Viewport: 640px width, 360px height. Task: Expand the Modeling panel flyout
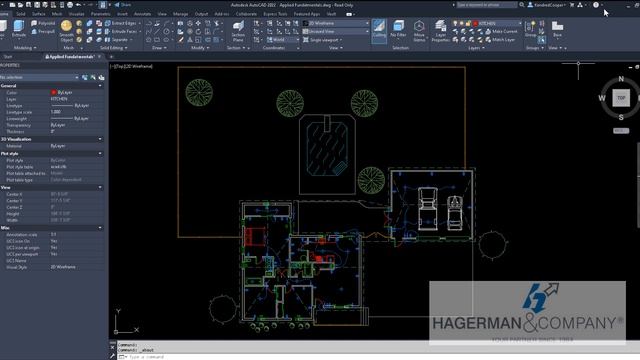point(25,48)
